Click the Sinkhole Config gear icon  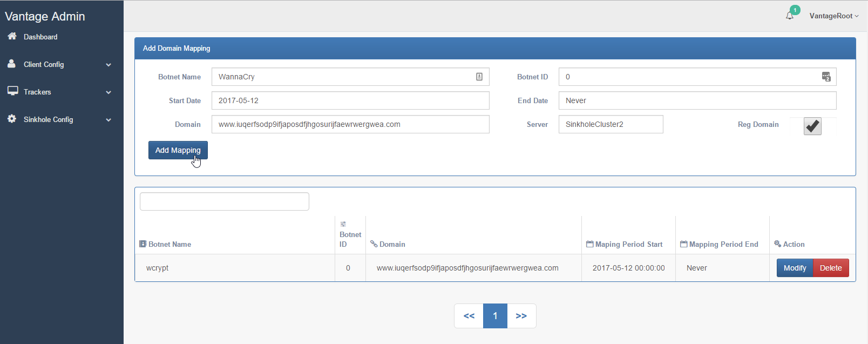tap(12, 119)
